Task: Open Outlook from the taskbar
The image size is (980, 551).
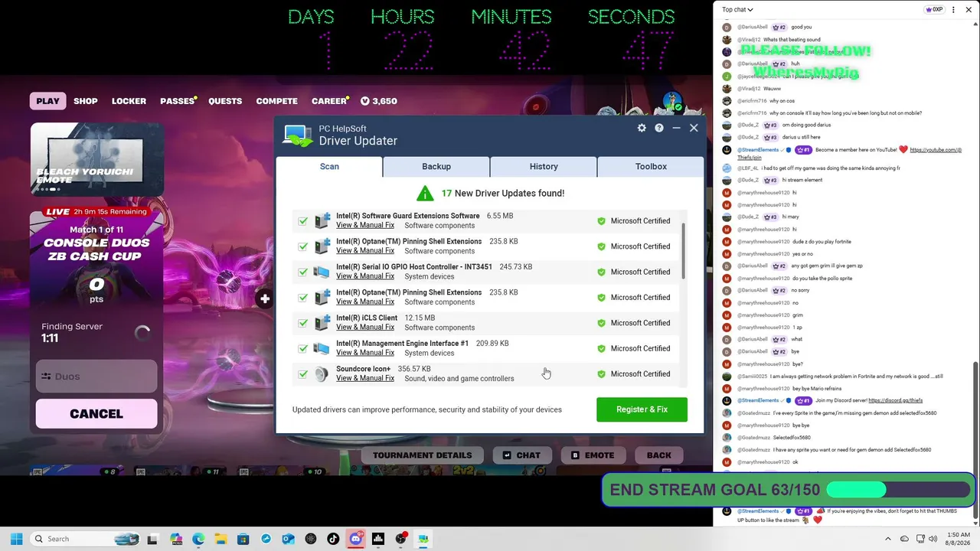Action: 288,539
